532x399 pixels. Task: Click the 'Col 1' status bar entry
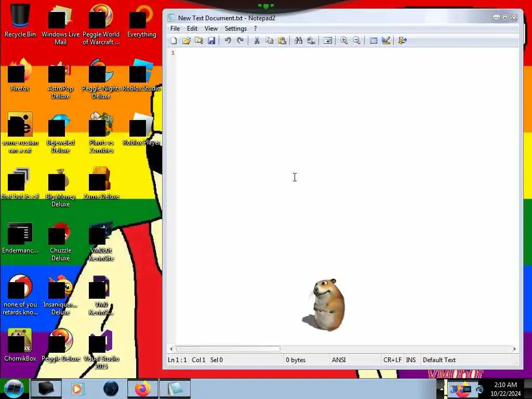point(198,360)
